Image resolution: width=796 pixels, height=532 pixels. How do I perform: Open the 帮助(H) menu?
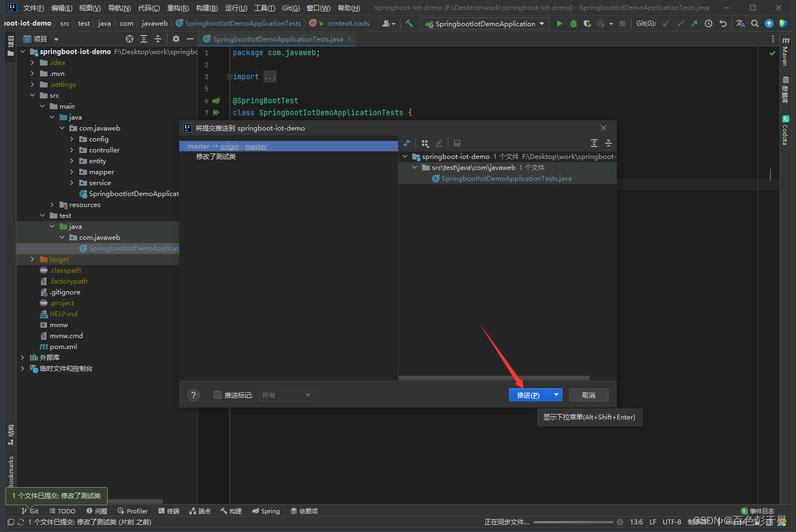pyautogui.click(x=349, y=8)
